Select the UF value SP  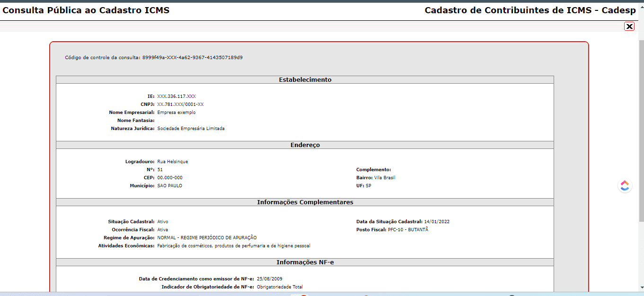[368, 186]
